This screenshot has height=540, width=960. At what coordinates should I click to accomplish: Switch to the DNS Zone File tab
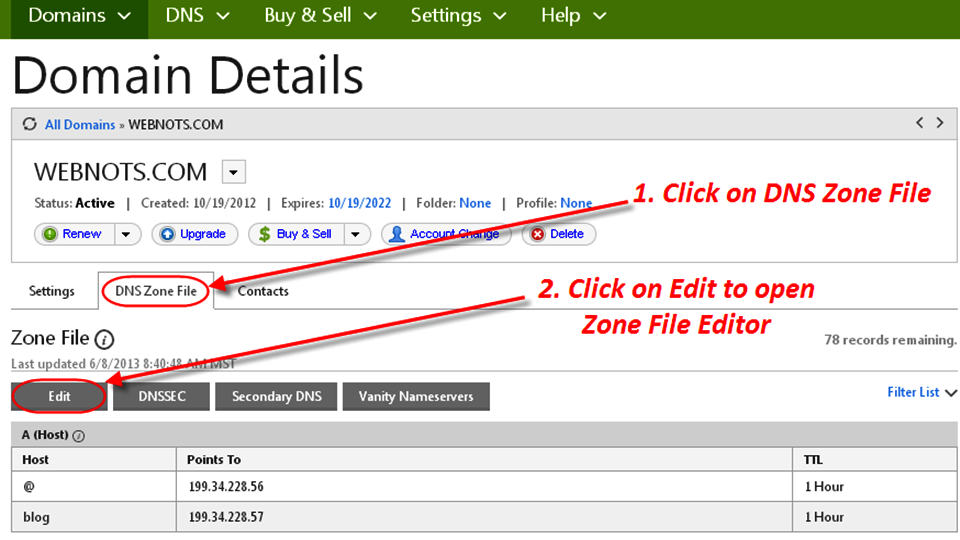pyautogui.click(x=155, y=291)
